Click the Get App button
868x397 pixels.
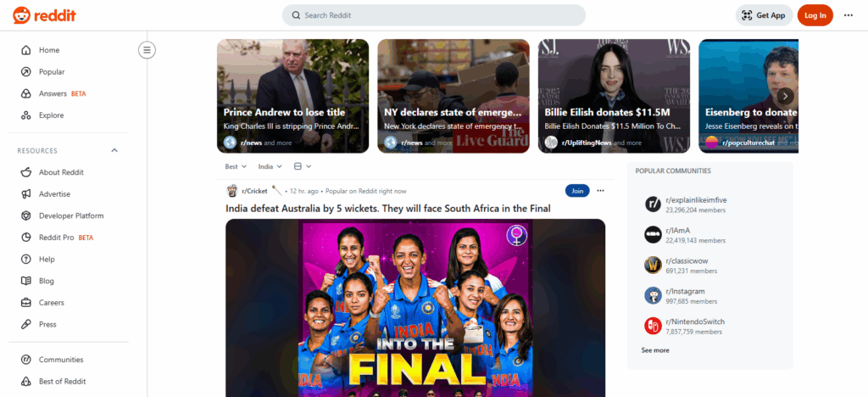(x=764, y=15)
